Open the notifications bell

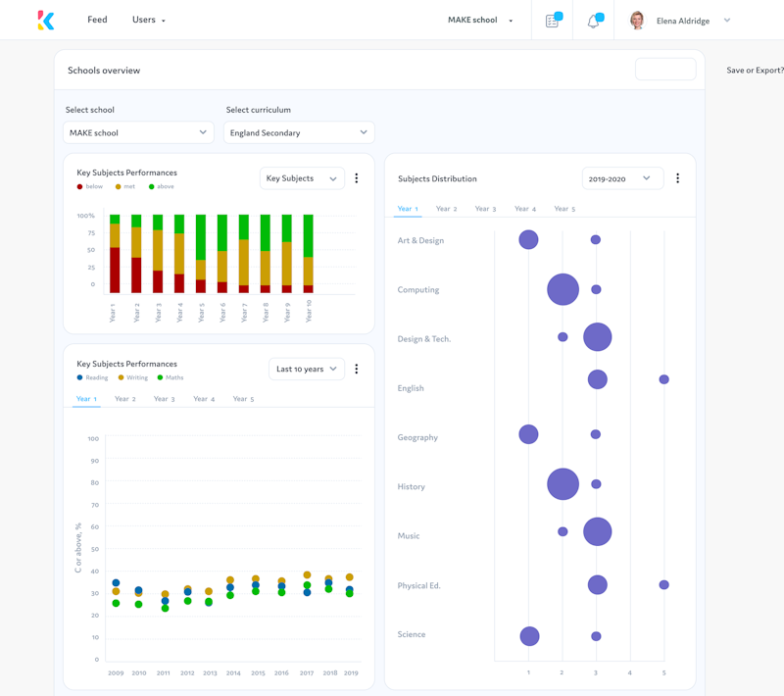click(594, 21)
